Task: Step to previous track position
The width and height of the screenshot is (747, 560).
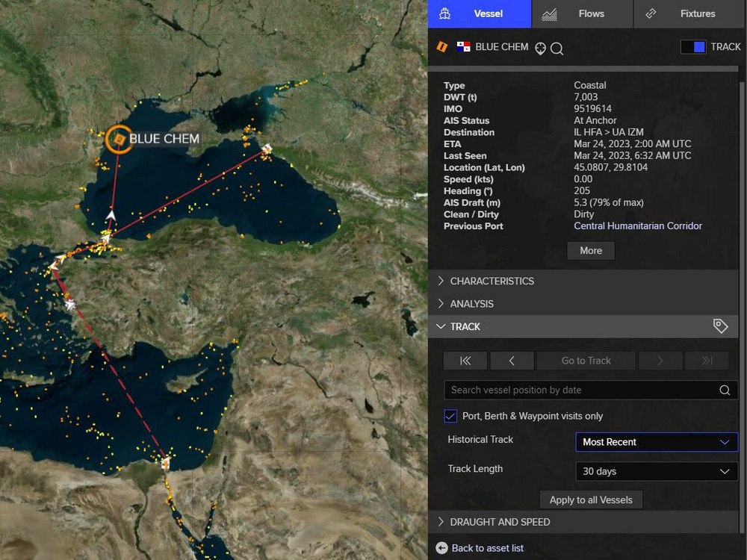Action: [512, 361]
